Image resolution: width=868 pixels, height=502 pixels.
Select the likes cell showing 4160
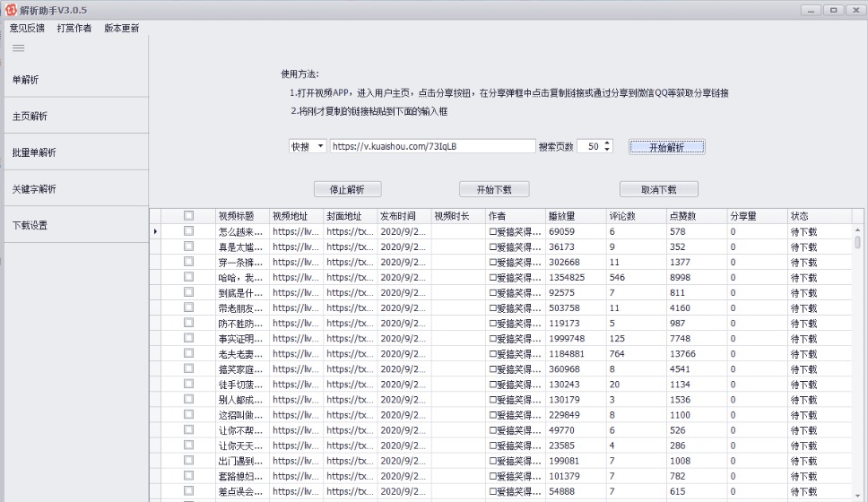pos(697,307)
